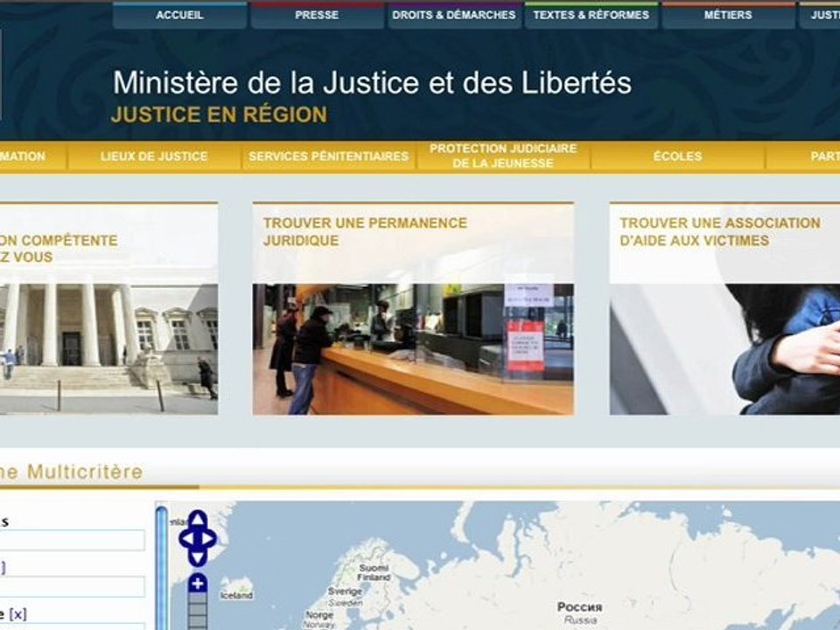The image size is (840, 630).
Task: Pan the map up with the arrow
Action: [x=198, y=519]
